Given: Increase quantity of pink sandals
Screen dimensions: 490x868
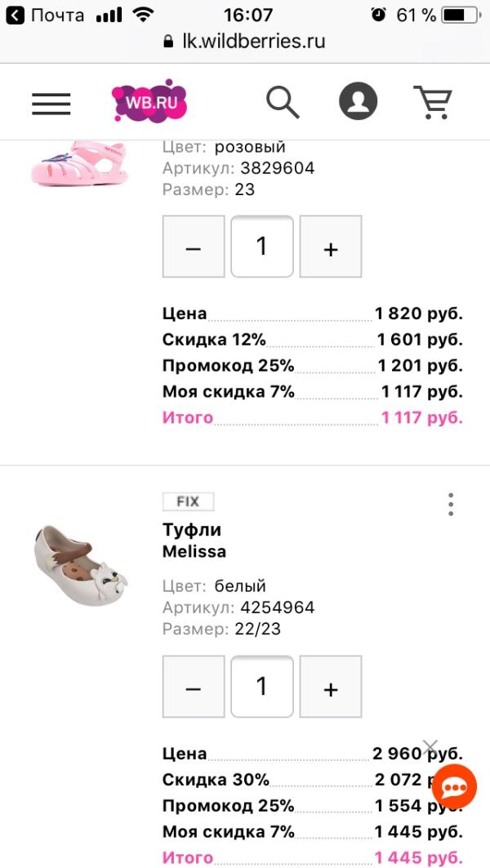Looking at the screenshot, I should [x=331, y=247].
